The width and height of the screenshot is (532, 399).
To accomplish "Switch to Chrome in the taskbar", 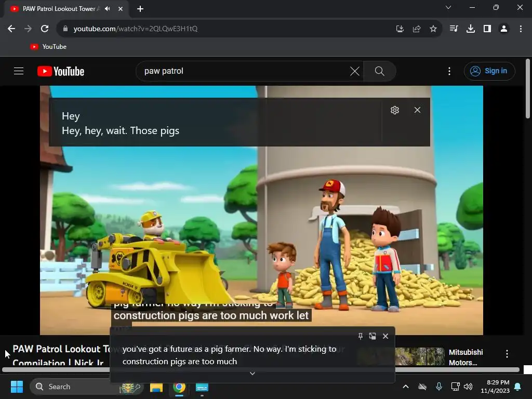I will tap(179, 387).
